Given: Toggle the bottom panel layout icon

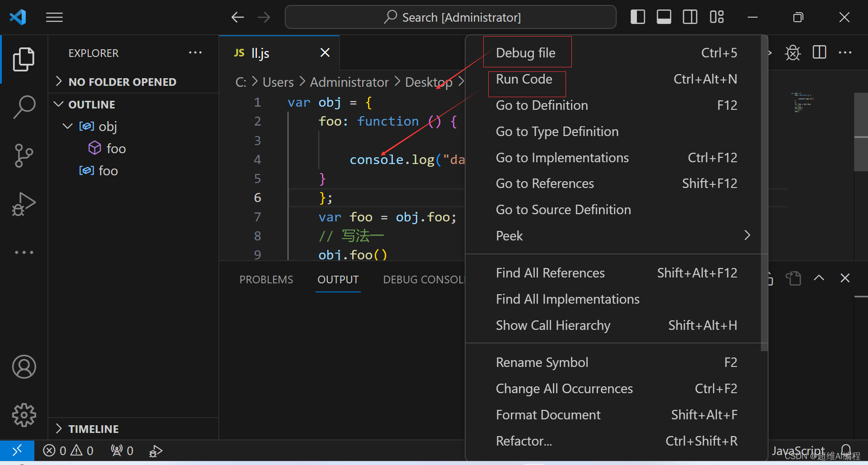Looking at the screenshot, I should pos(664,17).
